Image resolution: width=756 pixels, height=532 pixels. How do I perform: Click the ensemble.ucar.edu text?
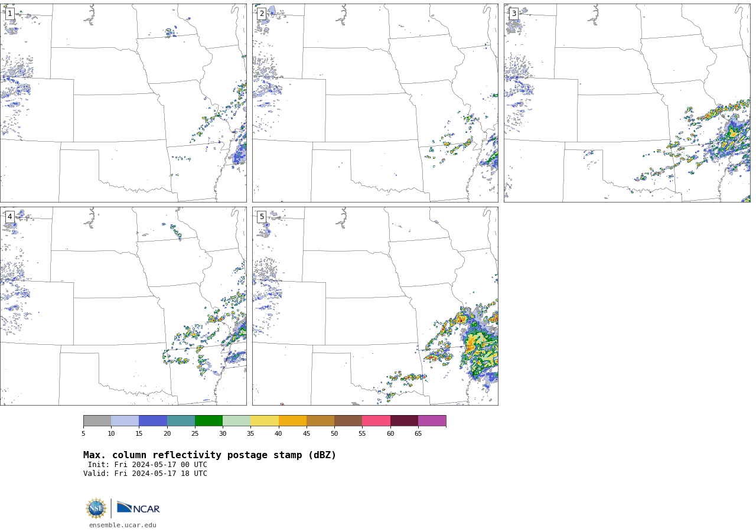point(123,526)
